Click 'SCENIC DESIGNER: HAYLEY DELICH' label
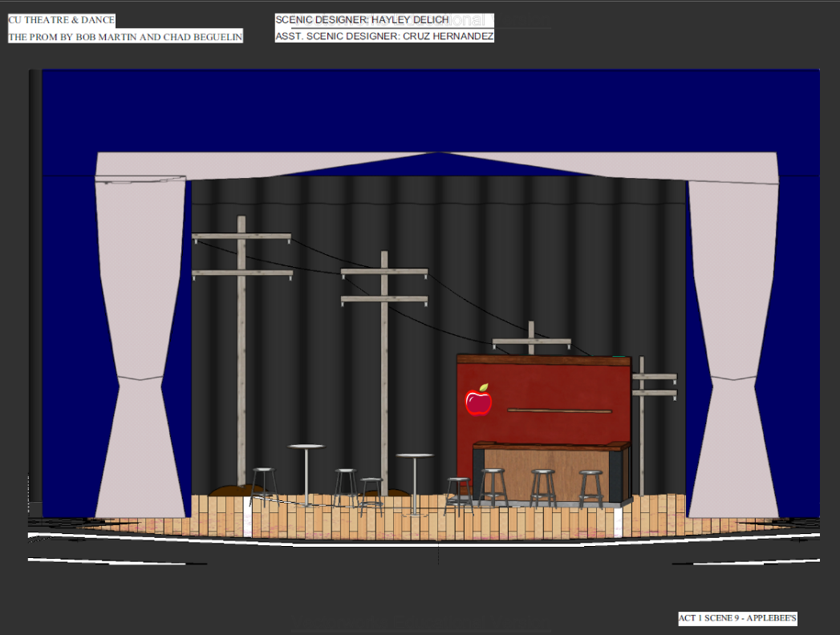840x635 pixels. tap(362, 20)
